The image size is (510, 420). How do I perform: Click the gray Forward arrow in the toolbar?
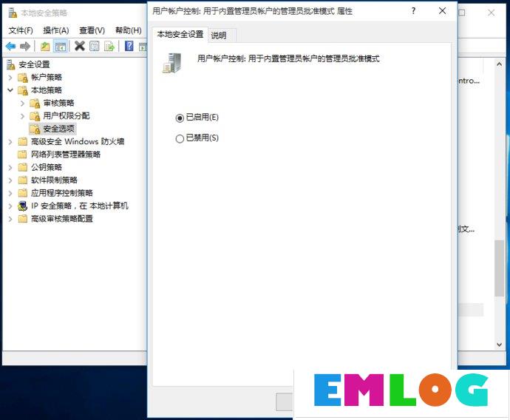coord(25,46)
